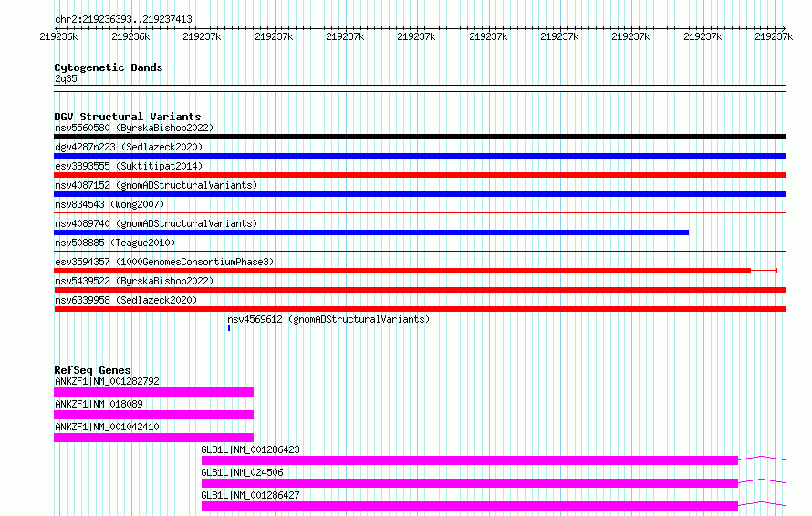Open variant nsv5560580 (ByrskaBishop2022) label
812x516 pixels.
[x=134, y=128]
